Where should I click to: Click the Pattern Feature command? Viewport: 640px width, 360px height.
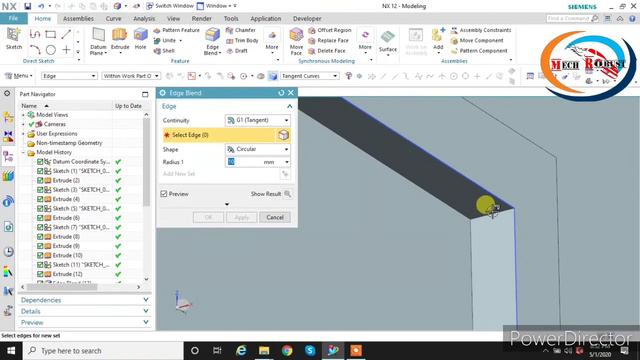point(176,30)
